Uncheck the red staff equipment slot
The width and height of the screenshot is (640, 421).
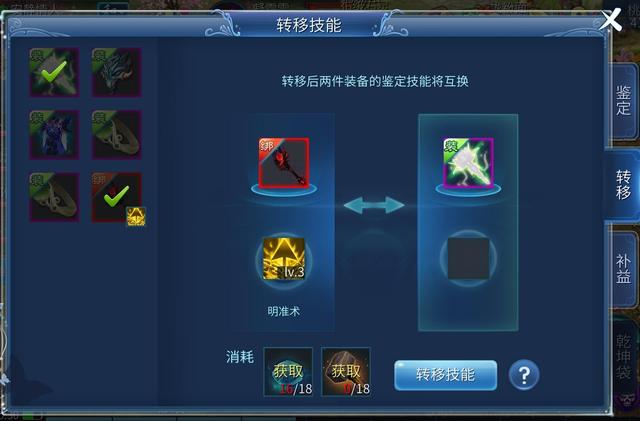tap(117, 197)
